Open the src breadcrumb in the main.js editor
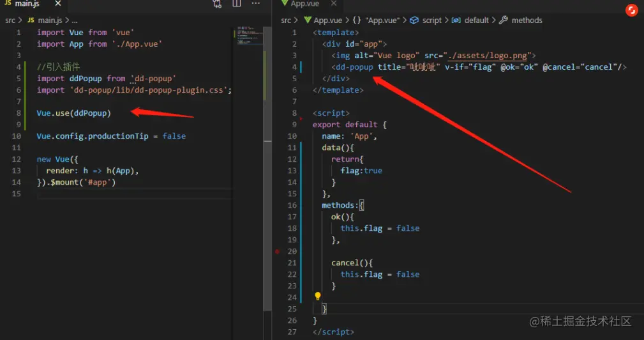This screenshot has width=644, height=340. [10, 20]
